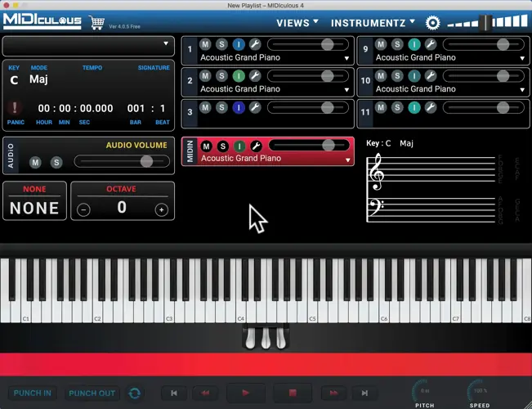532x409 pixels.
Task: Mute the audio track
Action: point(35,162)
